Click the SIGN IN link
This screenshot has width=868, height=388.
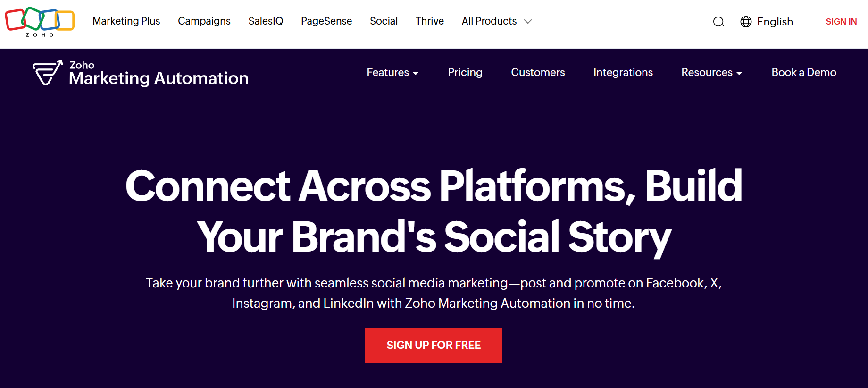point(841,21)
